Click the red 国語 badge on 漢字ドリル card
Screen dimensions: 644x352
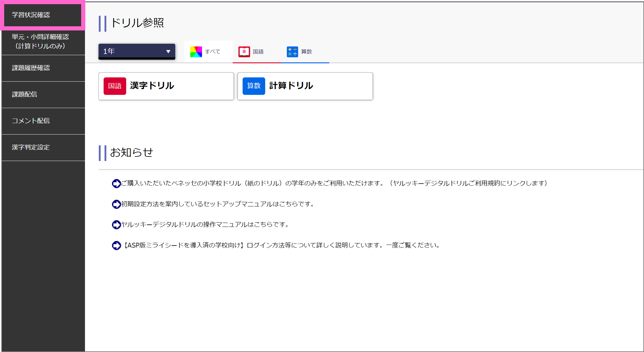(x=114, y=86)
